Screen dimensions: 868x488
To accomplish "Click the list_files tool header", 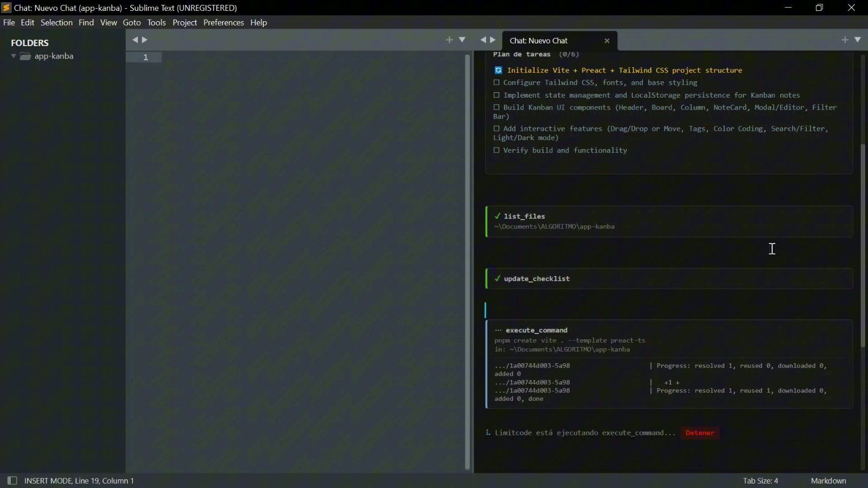I will (x=525, y=216).
